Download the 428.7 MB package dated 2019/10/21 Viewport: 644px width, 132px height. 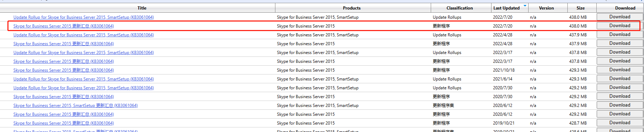click(x=620, y=122)
